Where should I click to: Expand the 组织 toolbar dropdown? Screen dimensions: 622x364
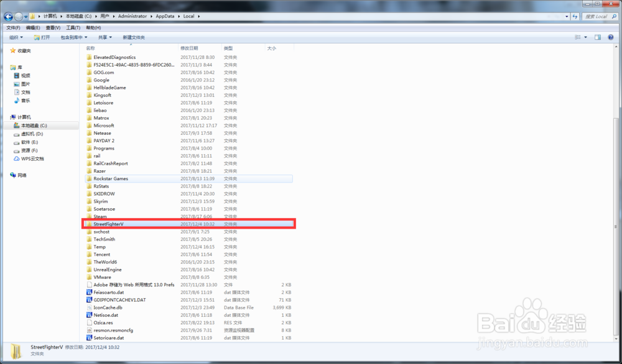coord(16,37)
